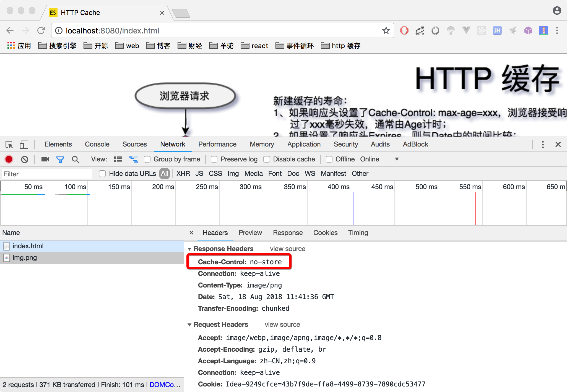Click the bookmark star in address bar
The height and width of the screenshot is (392, 567).
pos(386,30)
